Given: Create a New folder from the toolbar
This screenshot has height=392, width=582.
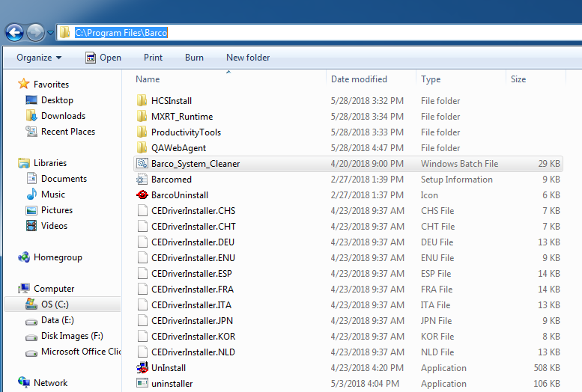Looking at the screenshot, I should tap(248, 58).
